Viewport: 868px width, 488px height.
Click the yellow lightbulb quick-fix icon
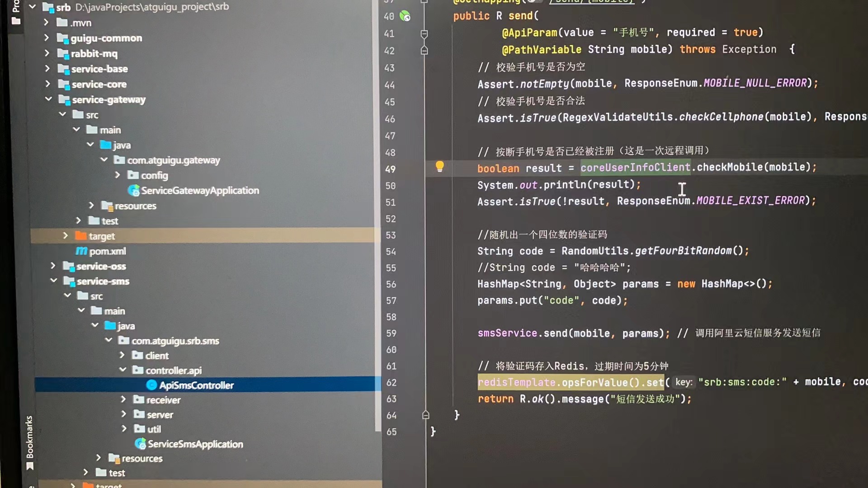439,167
